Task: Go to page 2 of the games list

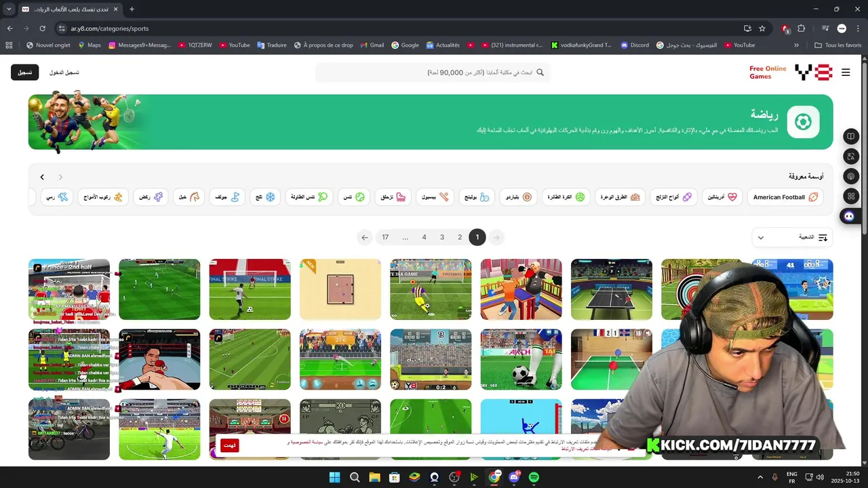Action: [460, 237]
